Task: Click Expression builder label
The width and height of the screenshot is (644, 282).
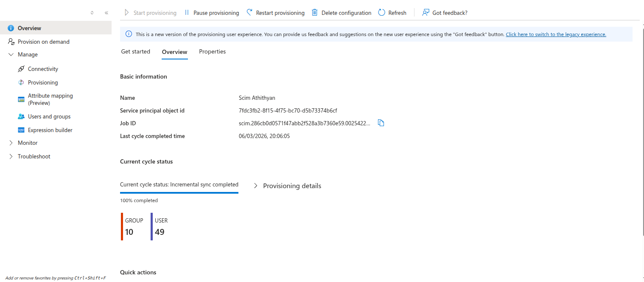Action: [50, 130]
